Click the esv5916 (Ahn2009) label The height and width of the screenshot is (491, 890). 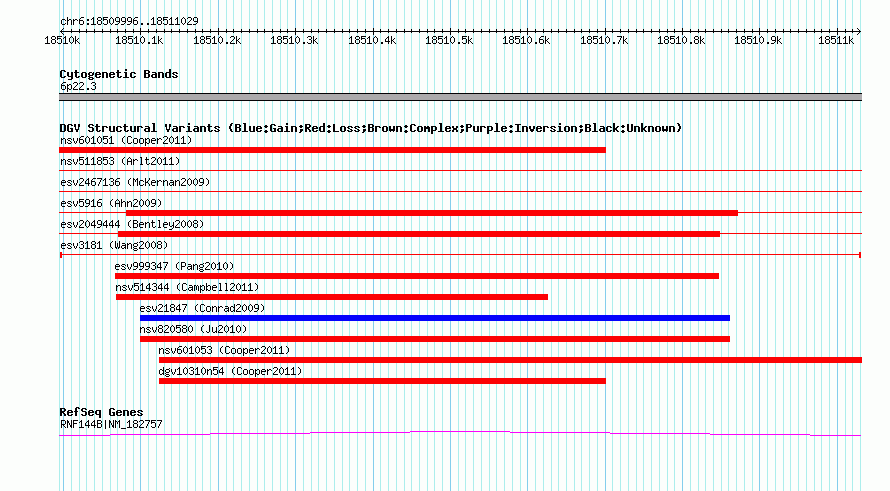[111, 203]
